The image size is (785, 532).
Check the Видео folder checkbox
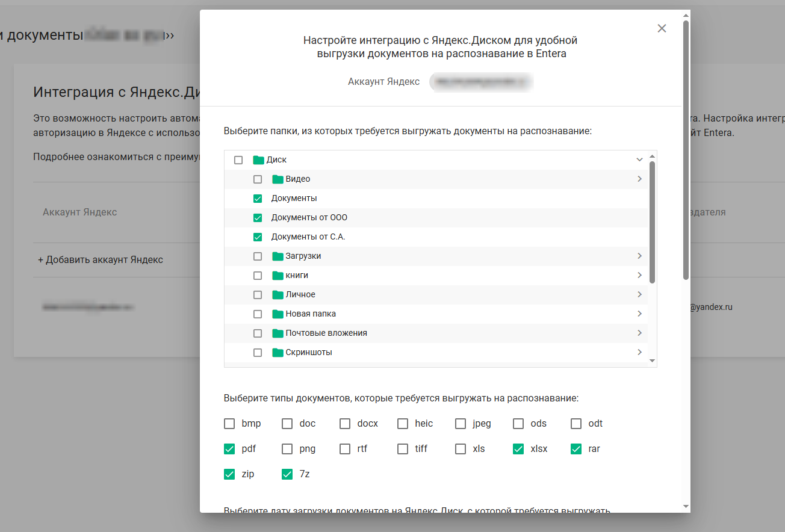tap(258, 179)
